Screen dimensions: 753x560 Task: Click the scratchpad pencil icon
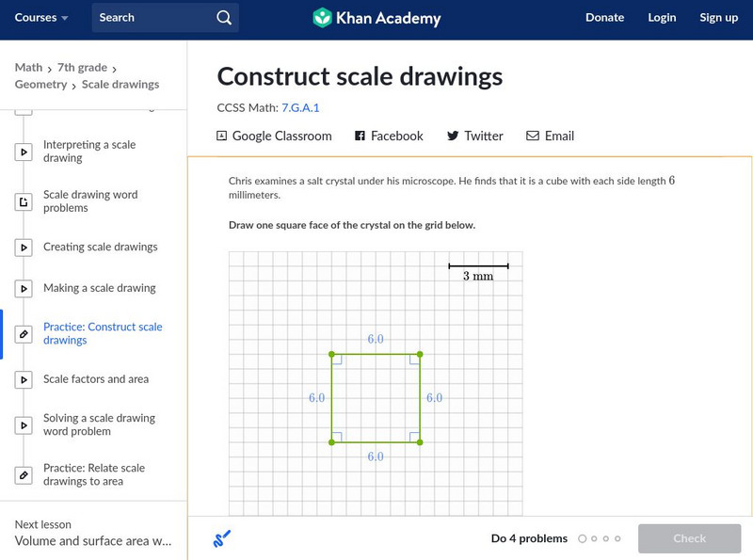click(x=222, y=538)
